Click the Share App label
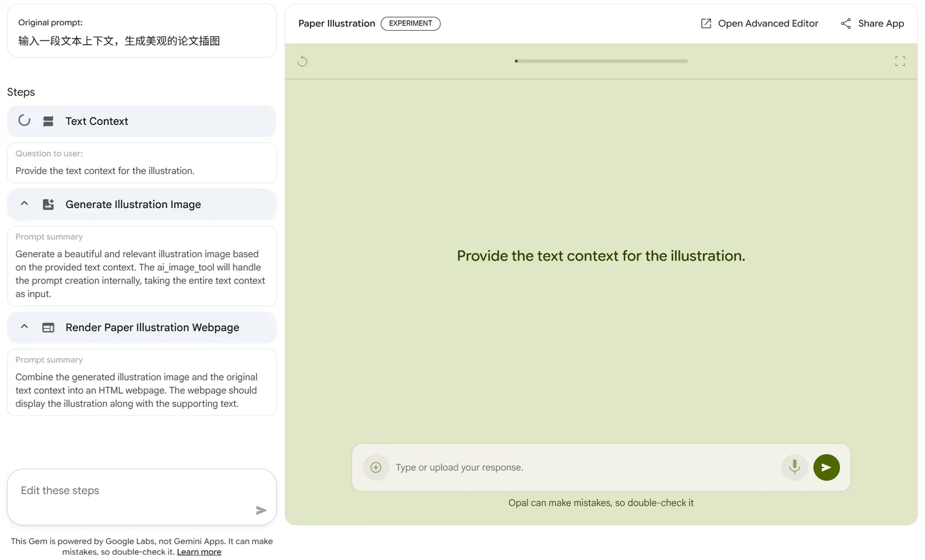The width and height of the screenshot is (925, 560). [x=880, y=24]
